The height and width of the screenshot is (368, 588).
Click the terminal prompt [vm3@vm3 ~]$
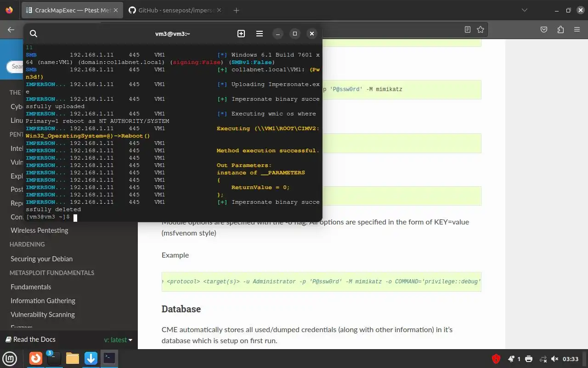[48, 217]
